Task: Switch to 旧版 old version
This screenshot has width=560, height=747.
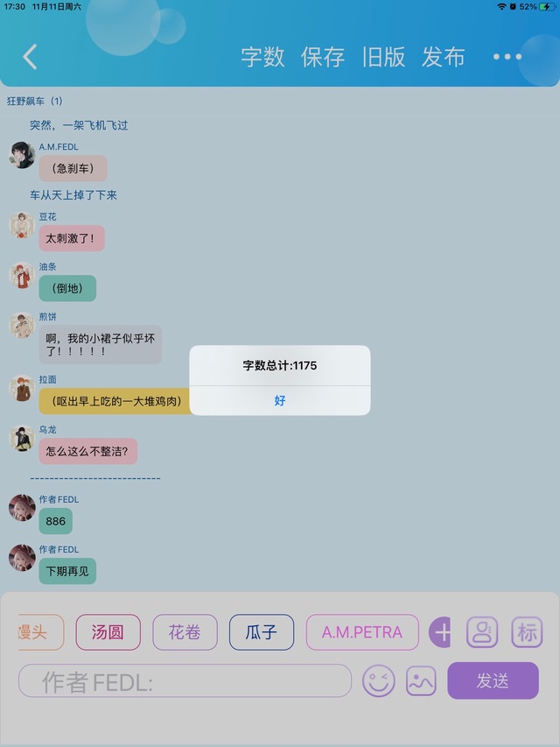Action: (x=383, y=57)
